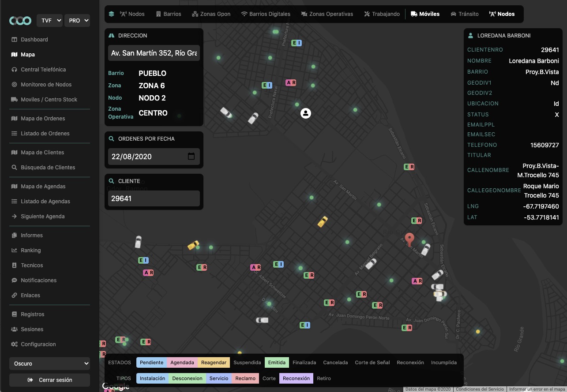Toggle the Zonas Gpon map layer
Image resolution: width=567 pixels, height=392 pixels.
(x=211, y=14)
